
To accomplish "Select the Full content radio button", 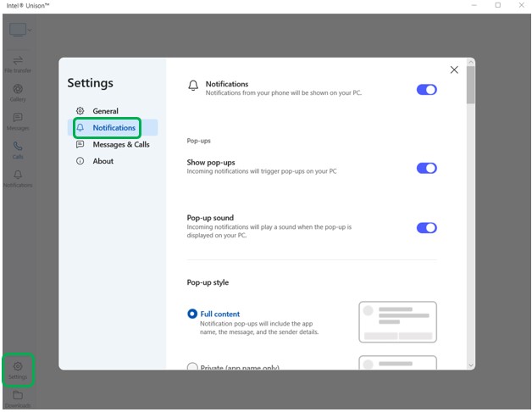I will [192, 314].
